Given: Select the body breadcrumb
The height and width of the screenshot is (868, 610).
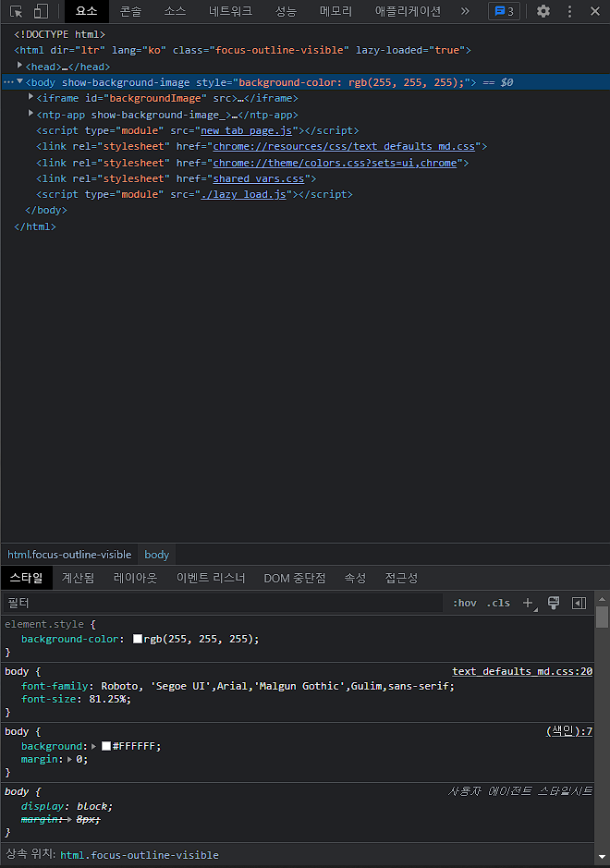Looking at the screenshot, I should pos(156,555).
